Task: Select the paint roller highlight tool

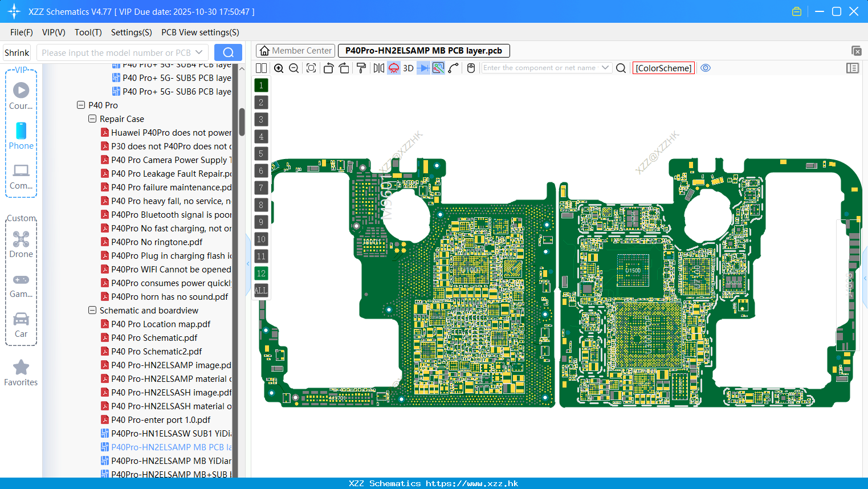Action: tap(361, 68)
